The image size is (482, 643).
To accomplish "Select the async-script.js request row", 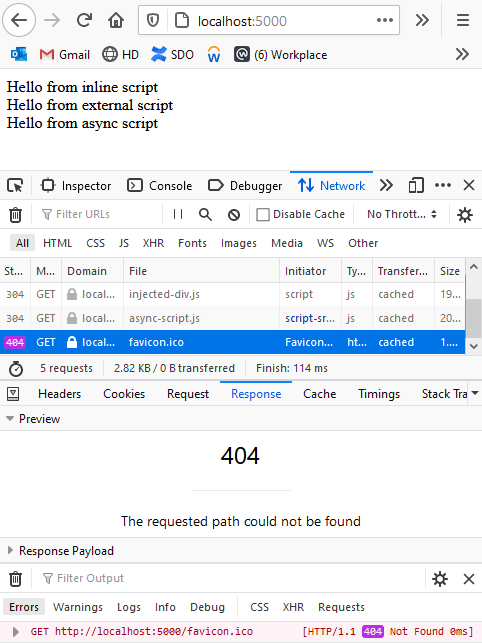I will 233,318.
